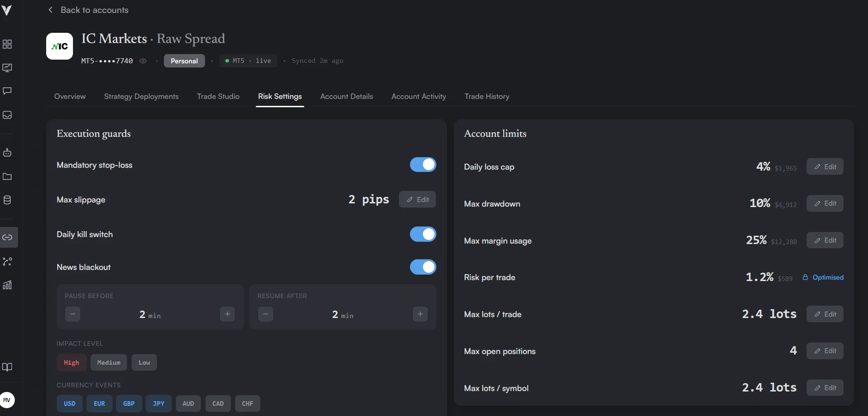
Task: Click the Optimised lock on Risk per trade
Action: pyautogui.click(x=823, y=277)
